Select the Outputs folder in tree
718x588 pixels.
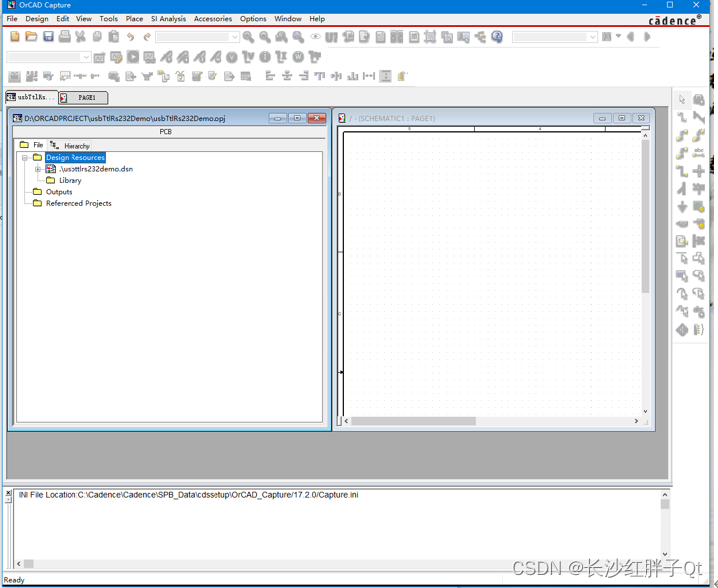click(59, 192)
